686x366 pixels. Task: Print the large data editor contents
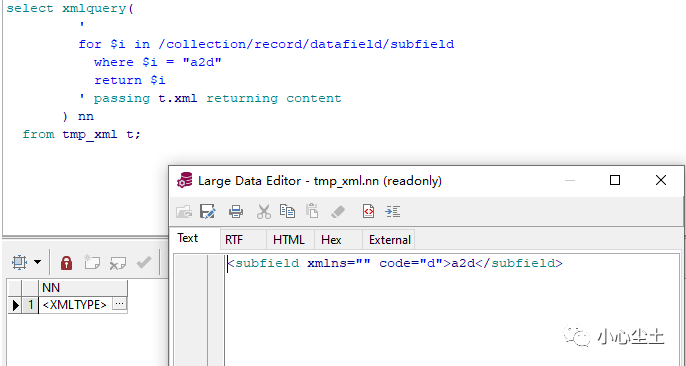click(x=236, y=212)
